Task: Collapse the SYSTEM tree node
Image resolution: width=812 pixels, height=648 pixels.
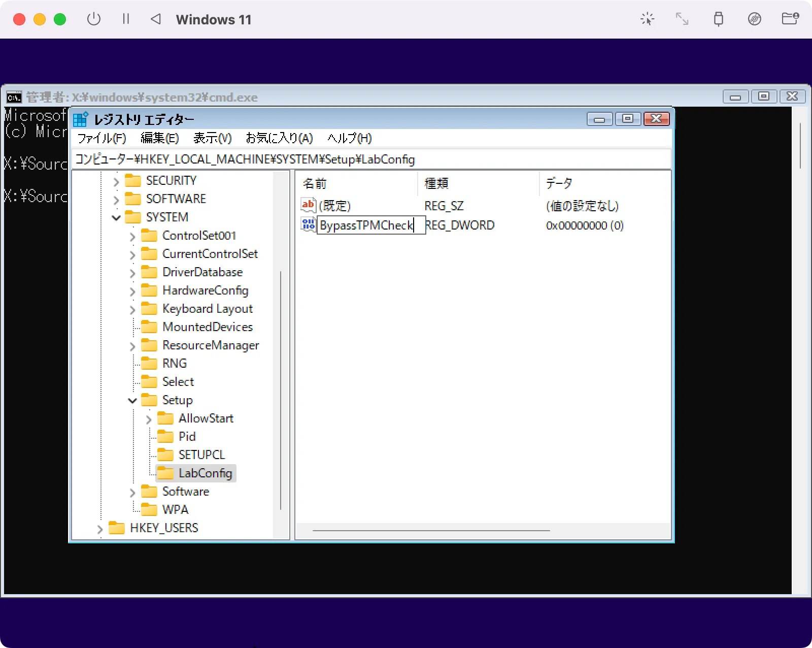Action: pos(116,217)
